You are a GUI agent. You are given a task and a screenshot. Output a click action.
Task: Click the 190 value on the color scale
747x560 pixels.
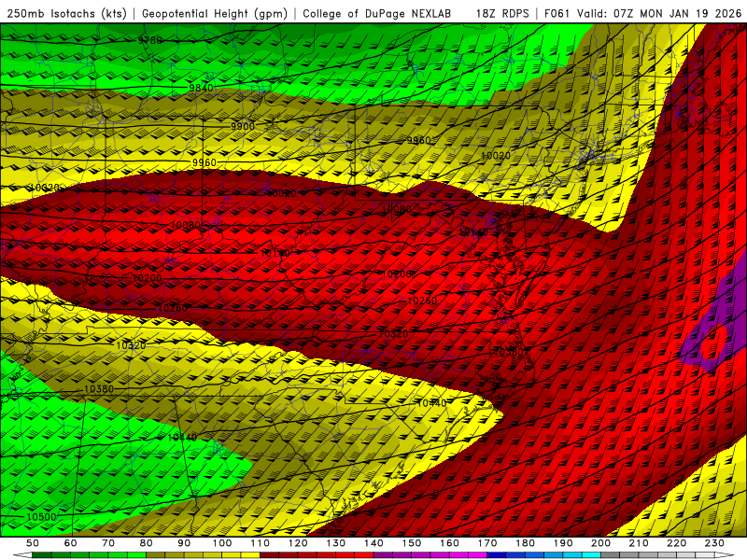(x=564, y=543)
